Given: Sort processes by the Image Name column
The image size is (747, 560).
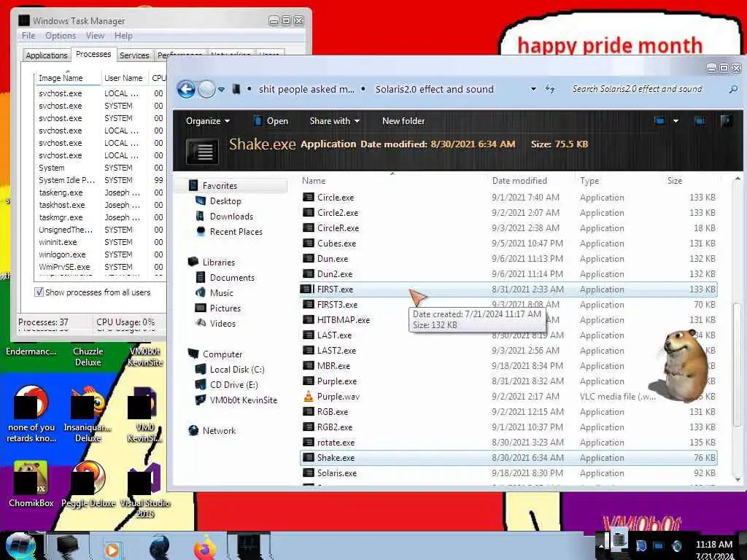Looking at the screenshot, I should click(68, 77).
